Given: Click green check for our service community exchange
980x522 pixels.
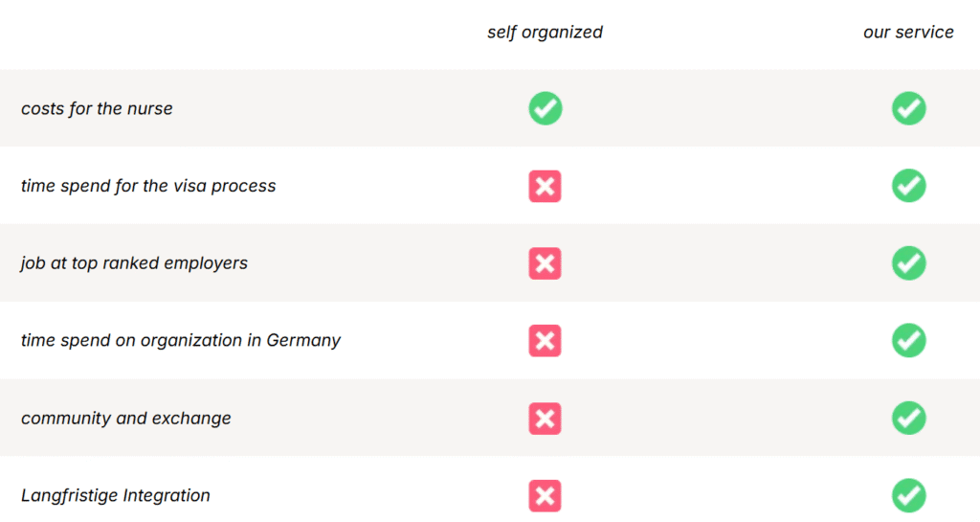Looking at the screenshot, I should click(x=908, y=419).
